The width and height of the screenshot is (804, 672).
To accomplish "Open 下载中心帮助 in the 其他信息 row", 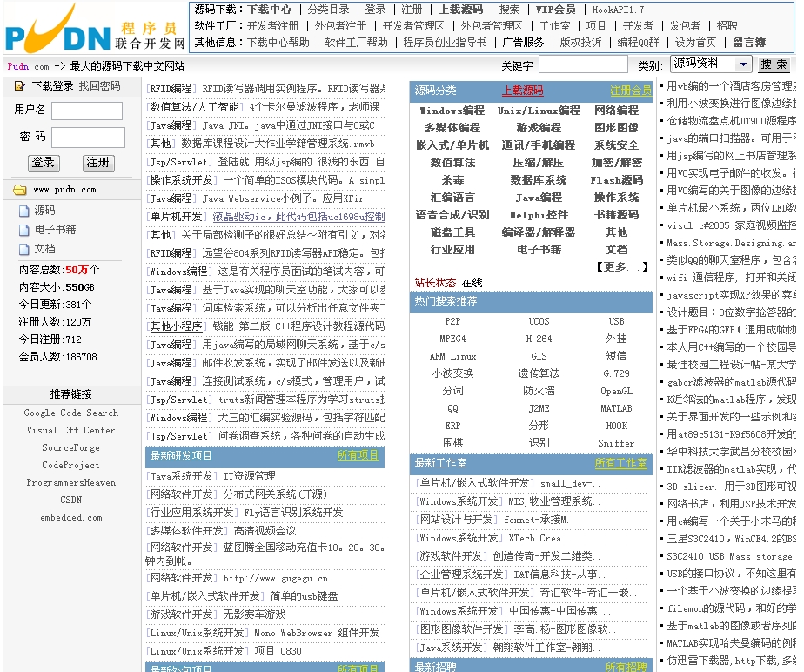I will tap(278, 43).
